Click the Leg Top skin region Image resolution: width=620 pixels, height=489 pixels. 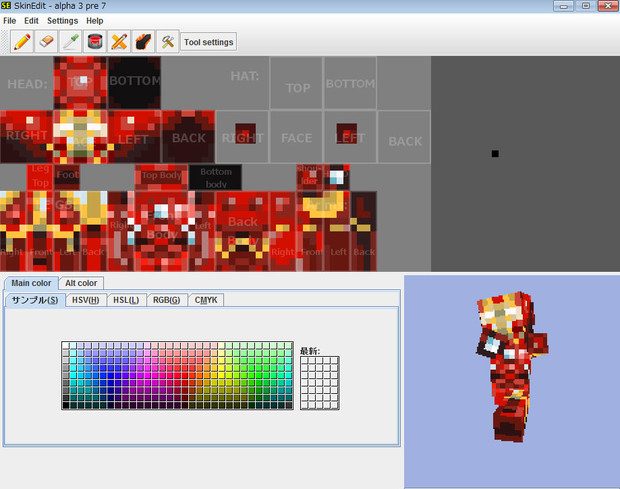(40, 177)
